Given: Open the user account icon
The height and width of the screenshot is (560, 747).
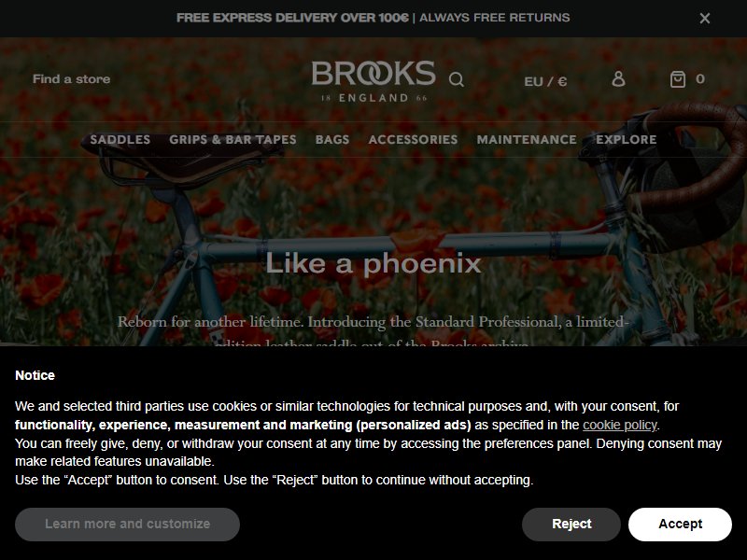Looking at the screenshot, I should [618, 78].
